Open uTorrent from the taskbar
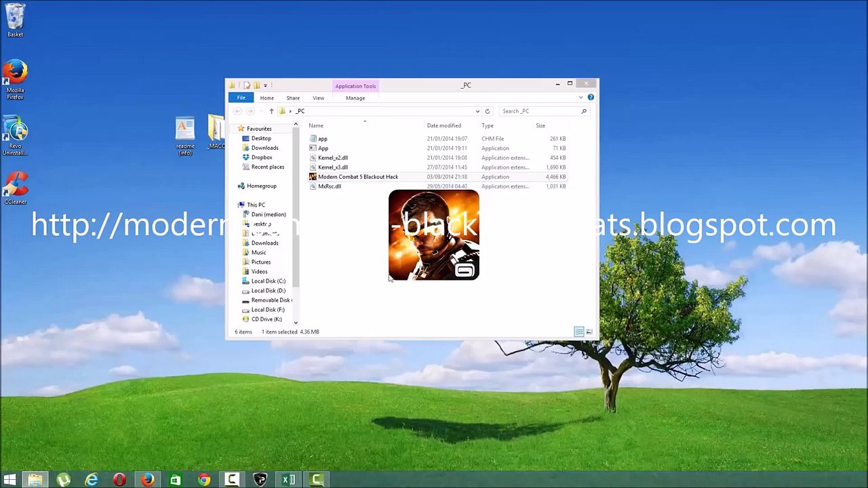Screen dimensions: 868x488 click(64, 480)
